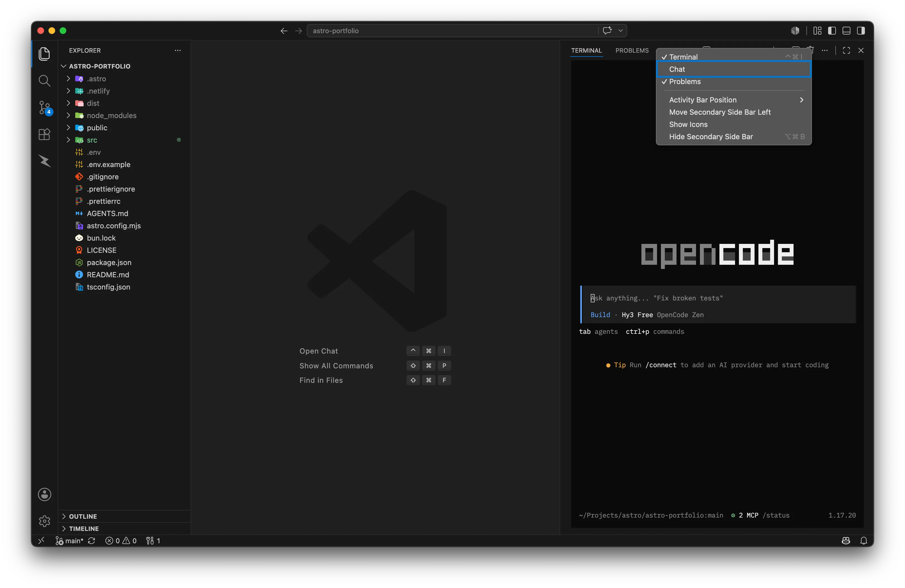Toggle Terminal view in context menu
Screen dimensions: 905x588
click(x=734, y=57)
